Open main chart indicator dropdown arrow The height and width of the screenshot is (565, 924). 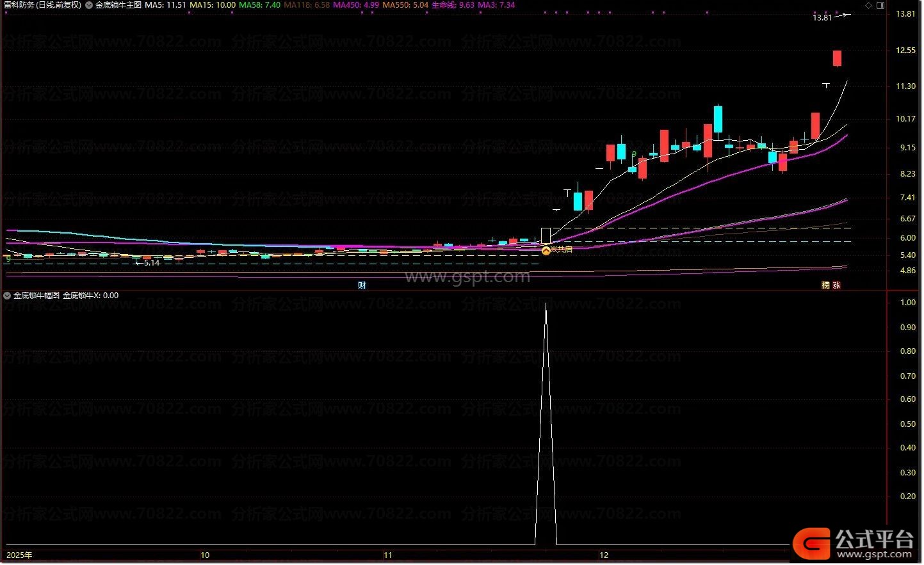(x=89, y=5)
